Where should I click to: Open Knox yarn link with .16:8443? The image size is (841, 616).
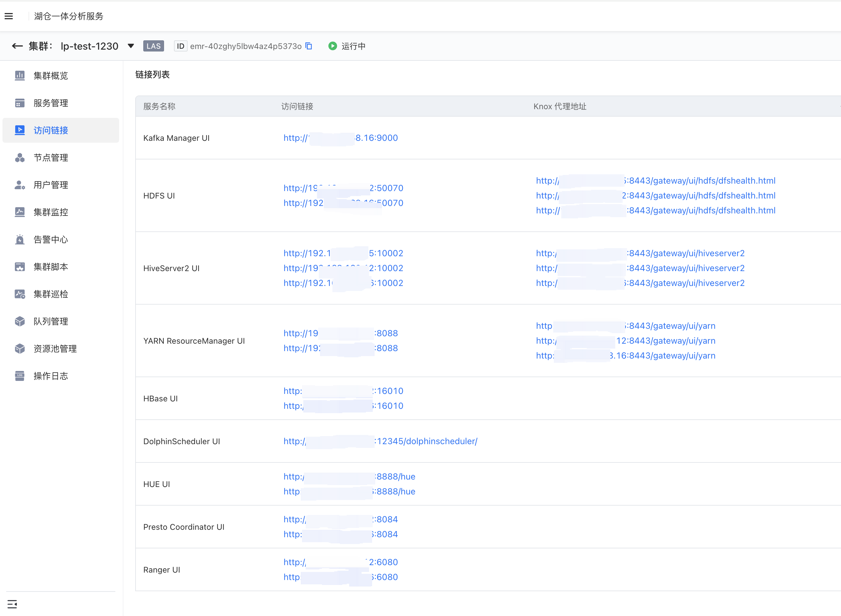tap(625, 355)
